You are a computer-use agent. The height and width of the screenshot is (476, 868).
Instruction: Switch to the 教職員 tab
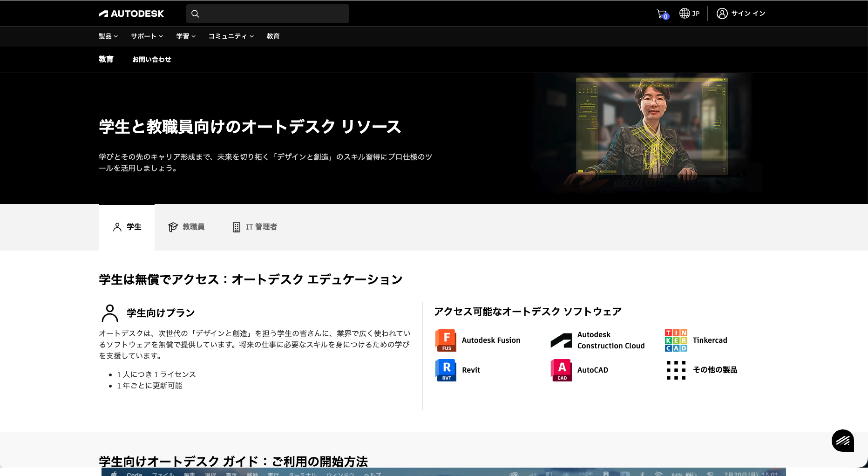coord(186,227)
